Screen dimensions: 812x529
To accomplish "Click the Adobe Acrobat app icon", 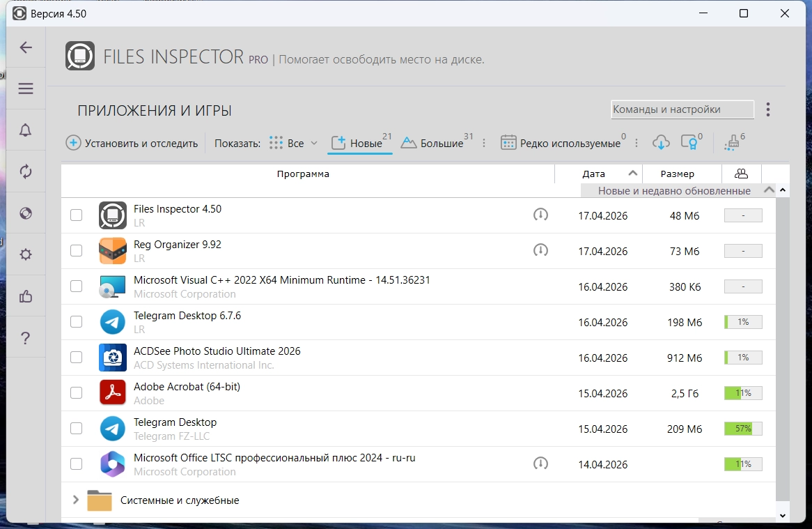I will click(x=112, y=392).
